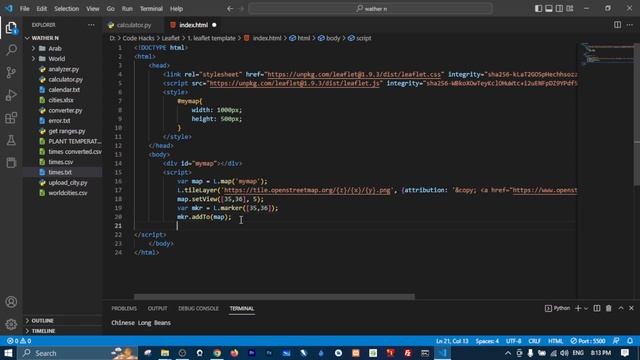Image resolution: width=640 pixels, height=360 pixels.
Task: Go forward using navigation arrow
Action: click(x=241, y=9)
